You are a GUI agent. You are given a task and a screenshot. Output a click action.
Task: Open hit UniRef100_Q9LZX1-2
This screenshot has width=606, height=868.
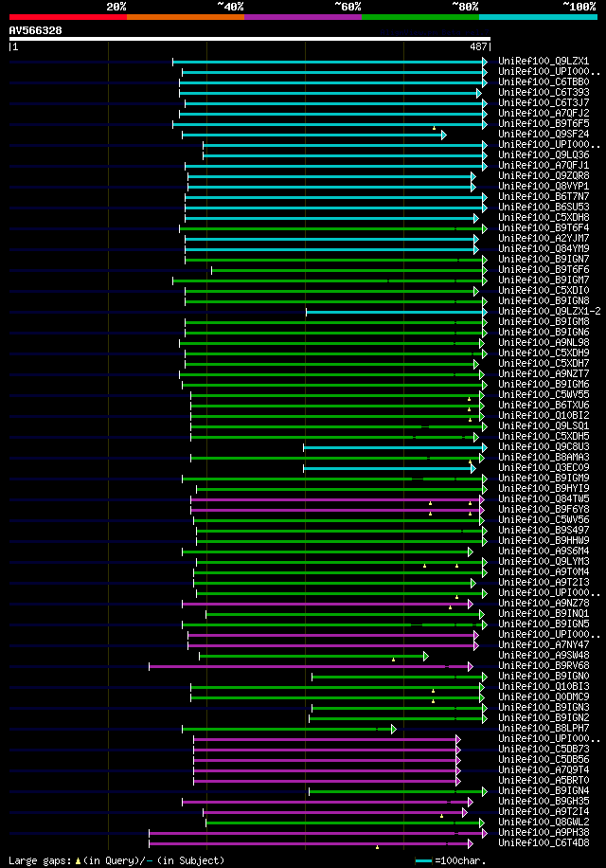tap(549, 311)
